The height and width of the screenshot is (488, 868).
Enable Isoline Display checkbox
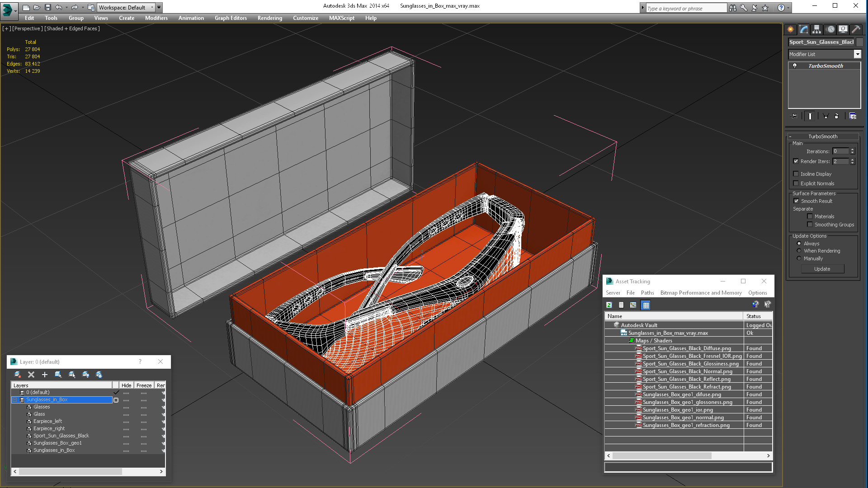point(796,174)
